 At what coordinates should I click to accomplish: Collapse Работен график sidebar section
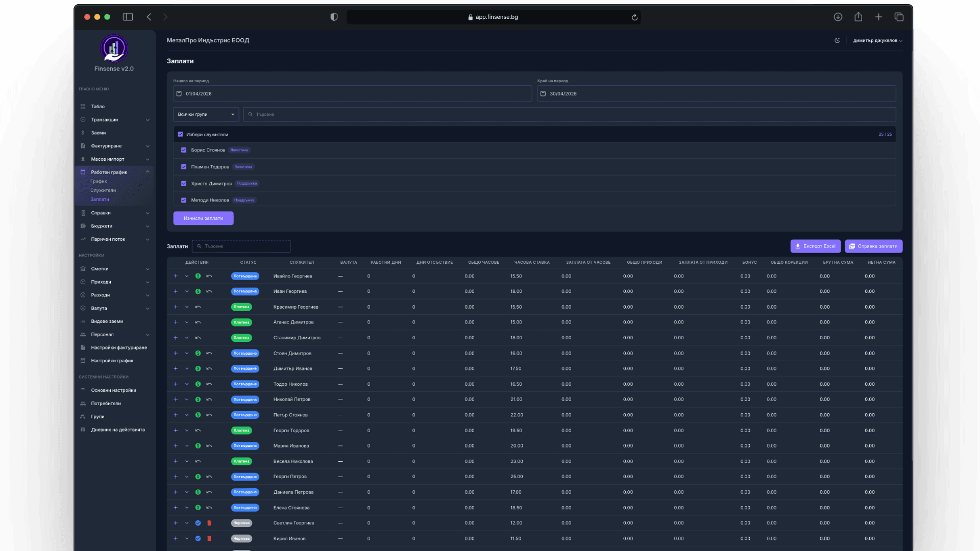115,172
